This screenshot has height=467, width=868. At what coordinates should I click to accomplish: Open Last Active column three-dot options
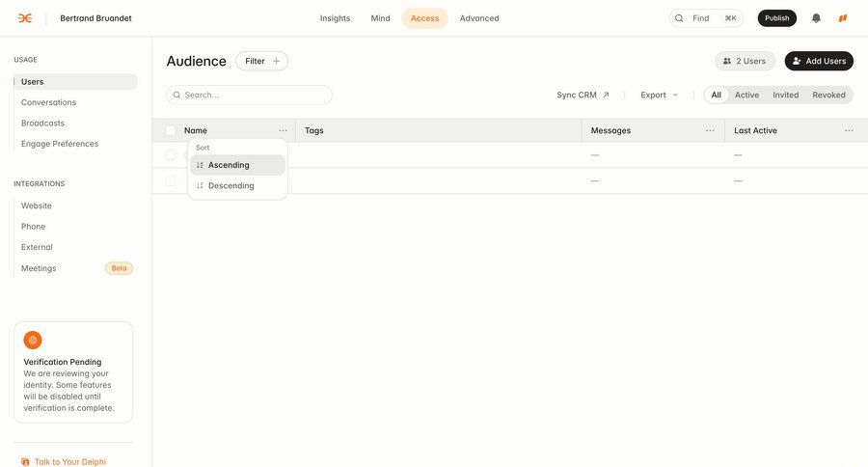[849, 130]
